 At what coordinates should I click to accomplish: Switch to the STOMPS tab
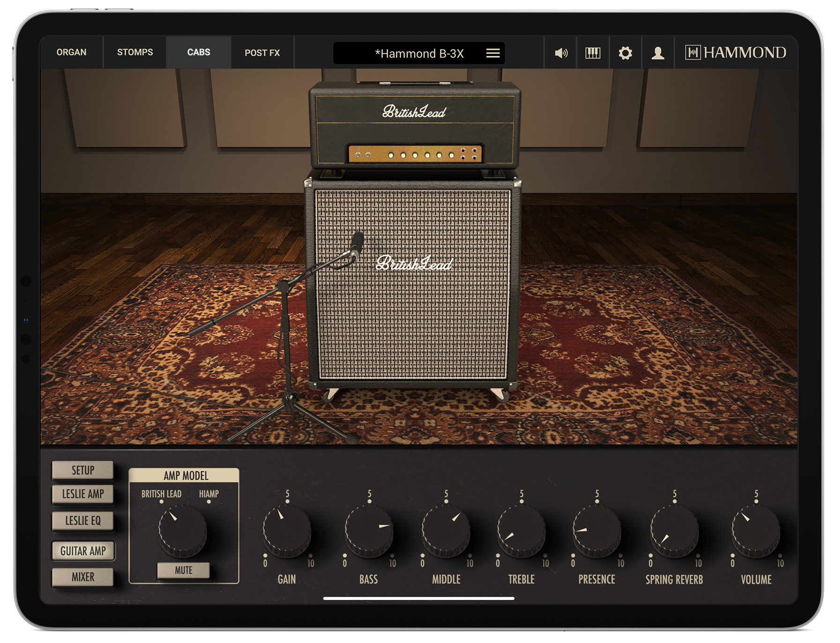135,52
